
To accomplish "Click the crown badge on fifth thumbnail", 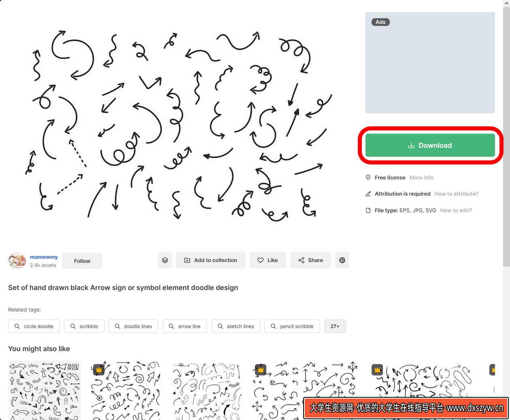I will [377, 369].
